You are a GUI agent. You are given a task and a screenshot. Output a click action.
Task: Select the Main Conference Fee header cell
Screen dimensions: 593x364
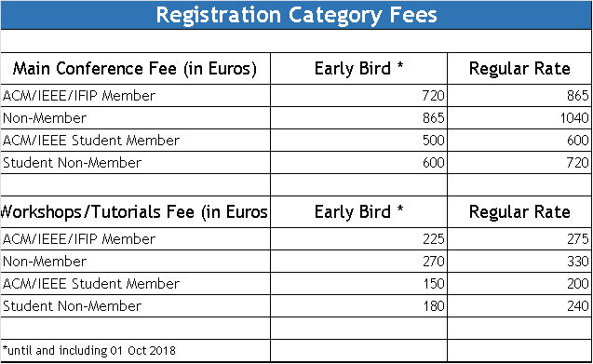point(135,69)
